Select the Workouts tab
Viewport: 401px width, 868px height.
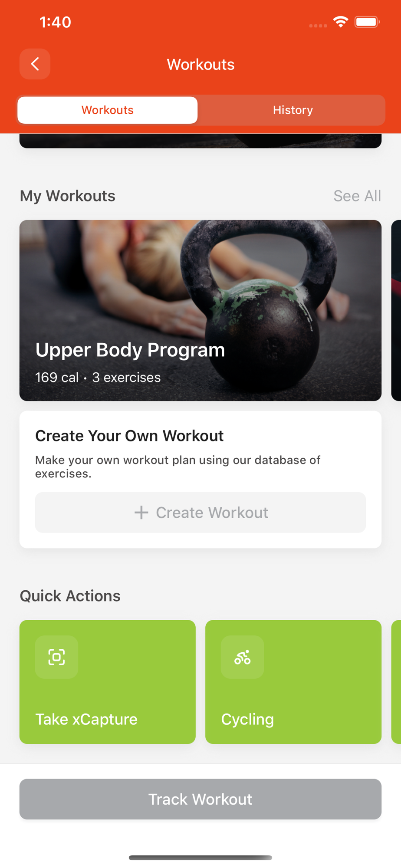(x=108, y=110)
